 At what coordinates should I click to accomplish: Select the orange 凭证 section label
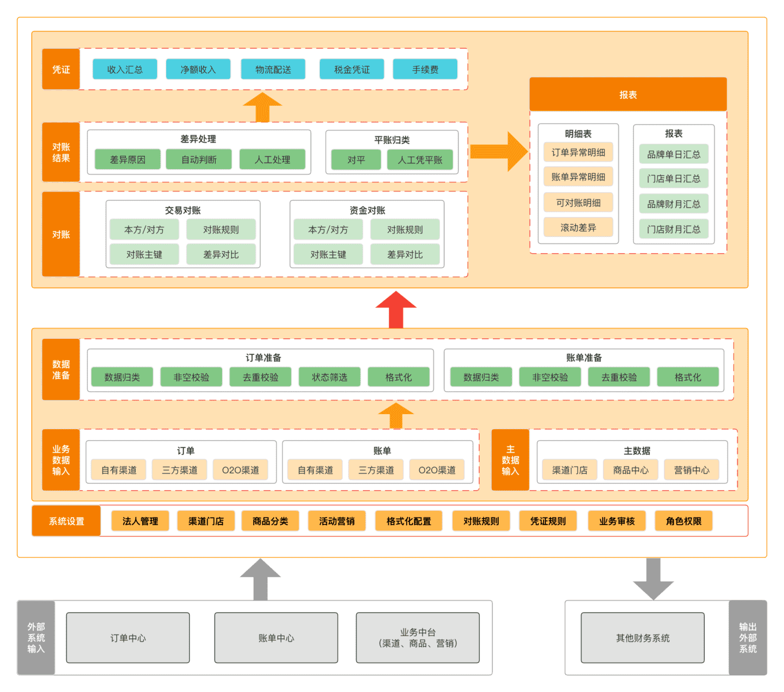coord(61,69)
